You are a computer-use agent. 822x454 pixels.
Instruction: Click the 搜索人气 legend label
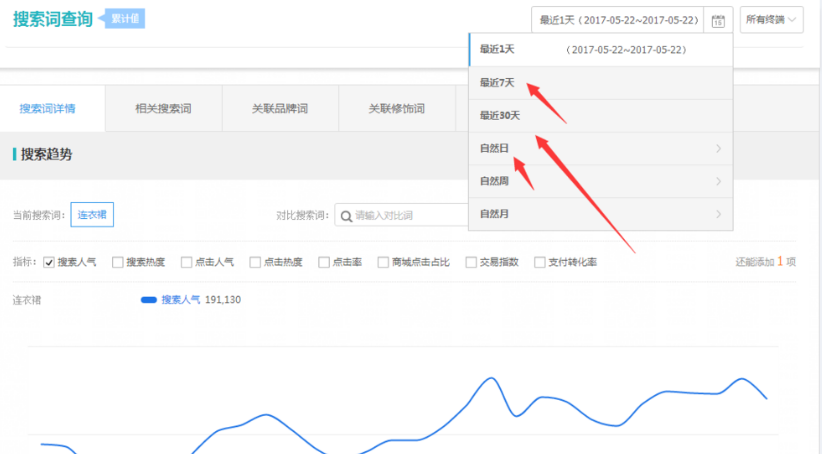pyautogui.click(x=181, y=300)
